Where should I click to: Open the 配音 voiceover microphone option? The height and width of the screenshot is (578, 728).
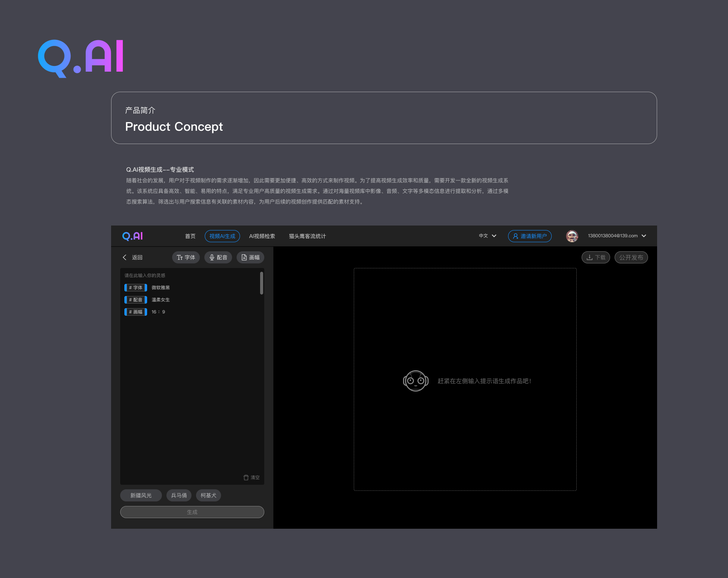(218, 257)
